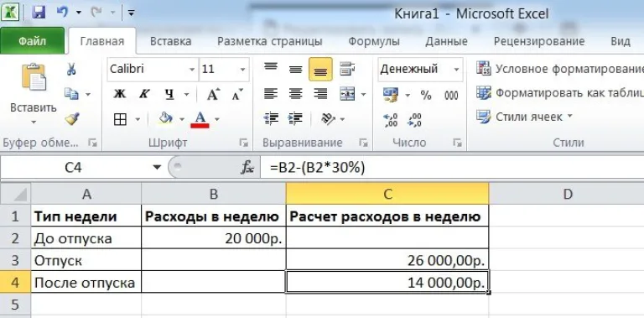Align text to the right
Image resolution: width=644 pixels, height=318 pixels.
(x=320, y=95)
